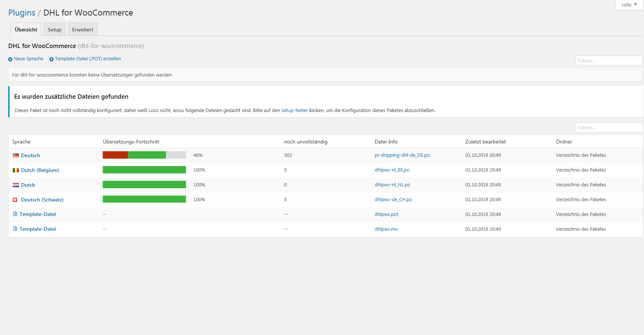Click the file icon in the dhlpwc.mo row
644x335 pixels.
click(15, 229)
